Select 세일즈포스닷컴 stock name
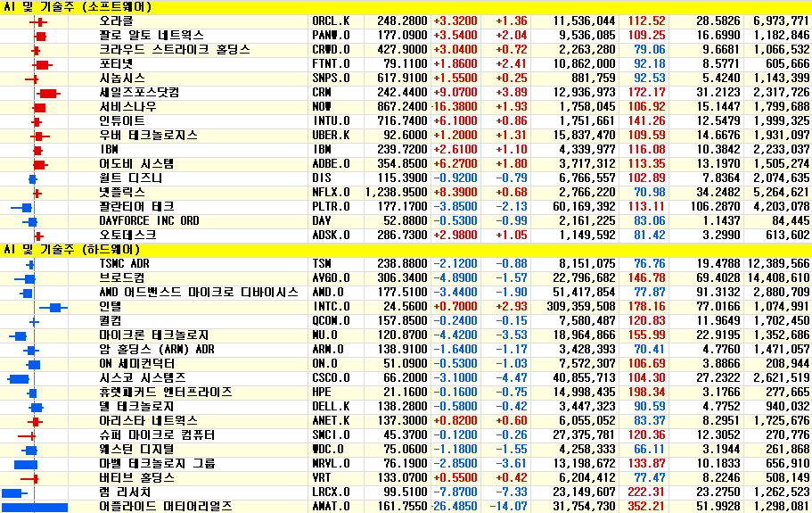Screen dimensions: 812x513 pos(139,93)
